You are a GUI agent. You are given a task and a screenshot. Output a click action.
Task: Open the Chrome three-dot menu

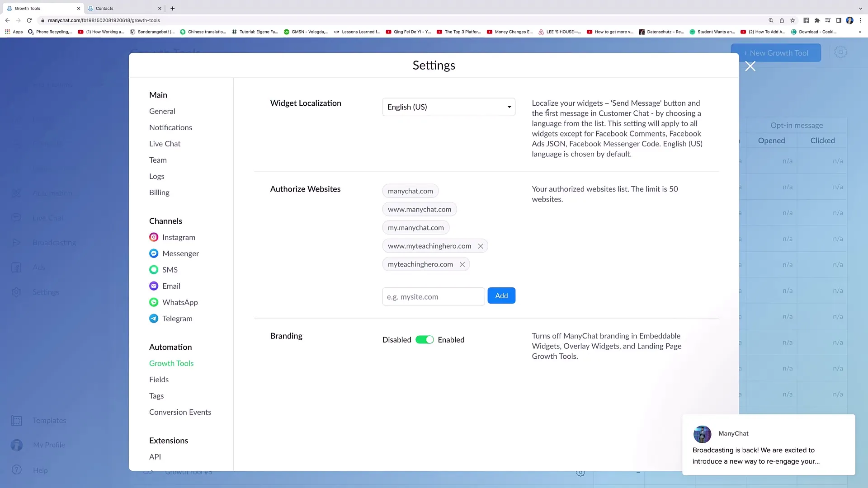pyautogui.click(x=860, y=20)
